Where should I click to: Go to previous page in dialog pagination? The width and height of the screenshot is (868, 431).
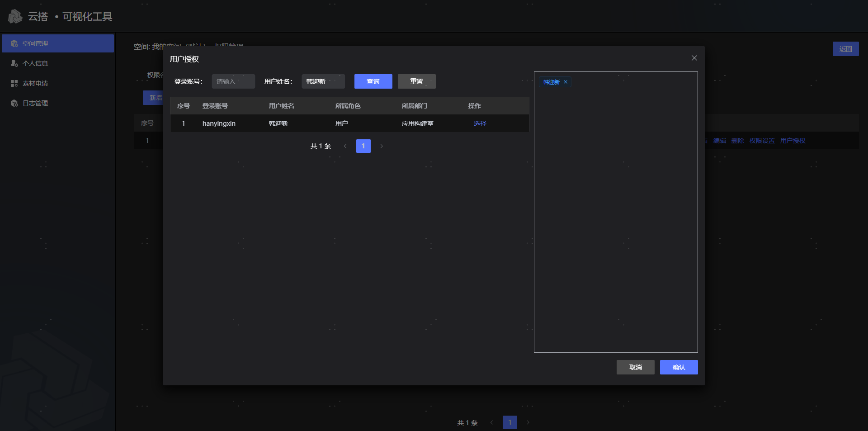coord(345,146)
